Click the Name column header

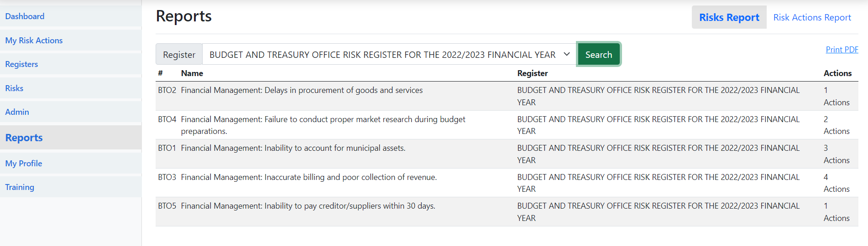192,73
